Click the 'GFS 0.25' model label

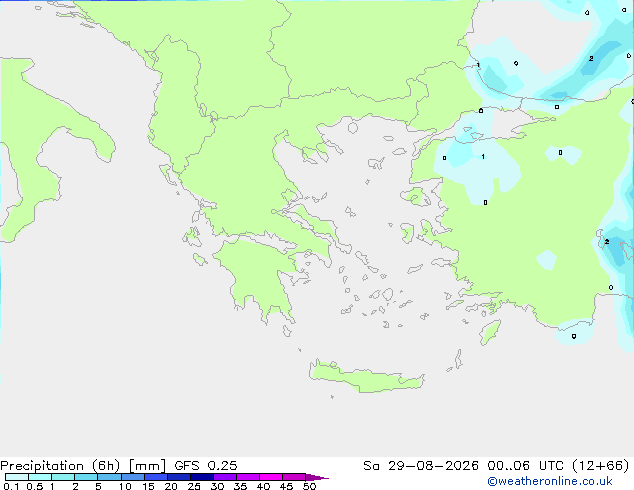tap(206, 466)
